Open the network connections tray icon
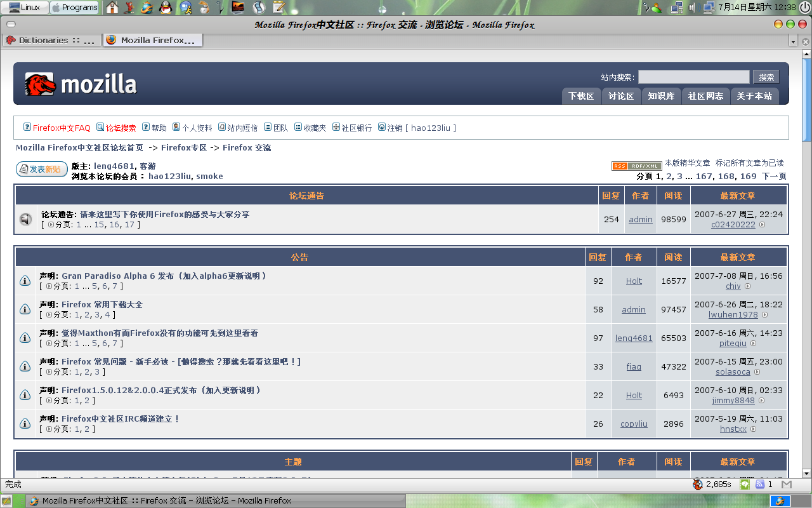This screenshot has width=812, height=508. [x=677, y=8]
